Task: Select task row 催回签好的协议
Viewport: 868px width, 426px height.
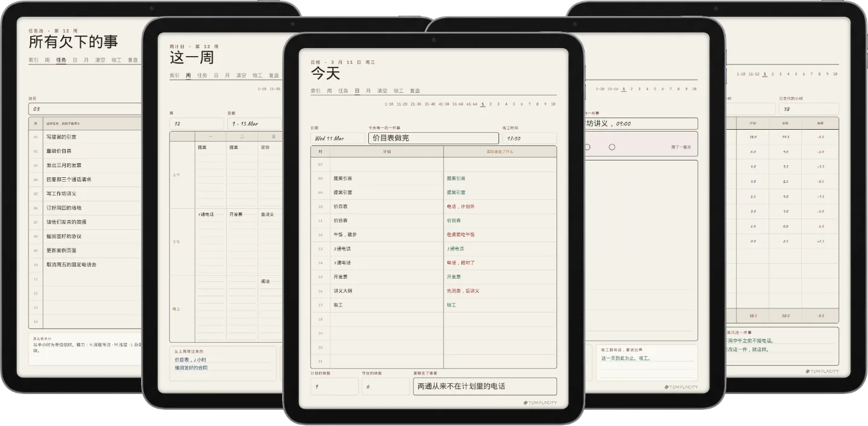Action: point(85,236)
